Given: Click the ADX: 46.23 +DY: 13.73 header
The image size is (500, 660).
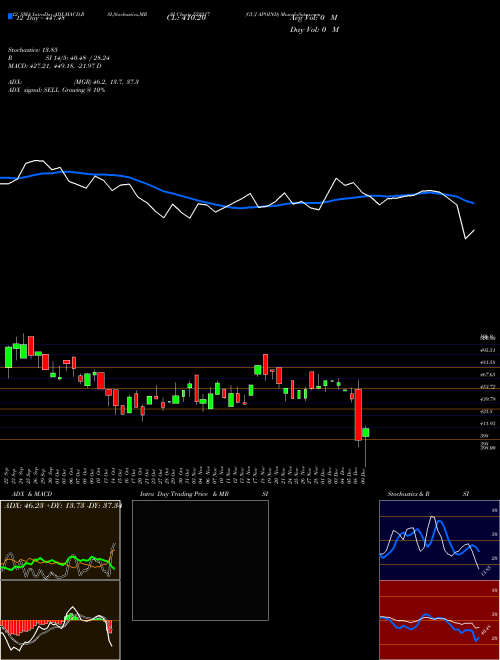Looking at the screenshot, I should click(62, 506).
